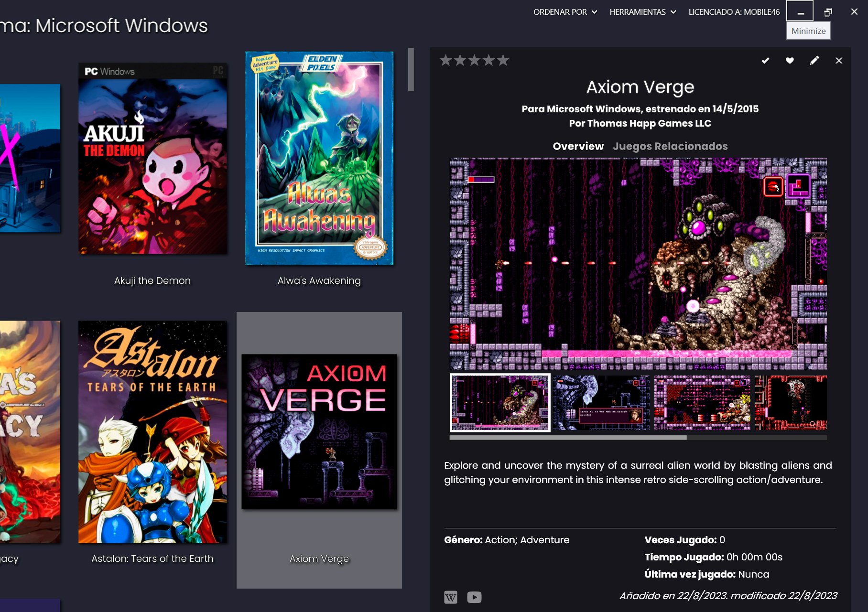Viewport: 868px width, 612px height.
Task: Click the Microsoft Windows platform heading
Action: pos(104,25)
